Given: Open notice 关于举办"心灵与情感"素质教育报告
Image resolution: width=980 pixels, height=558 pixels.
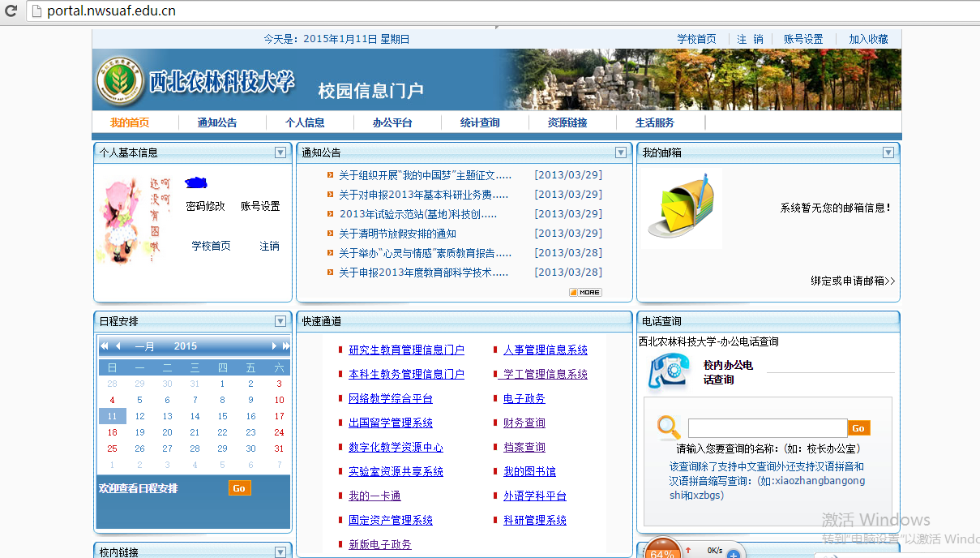Looking at the screenshot, I should 426,253.
